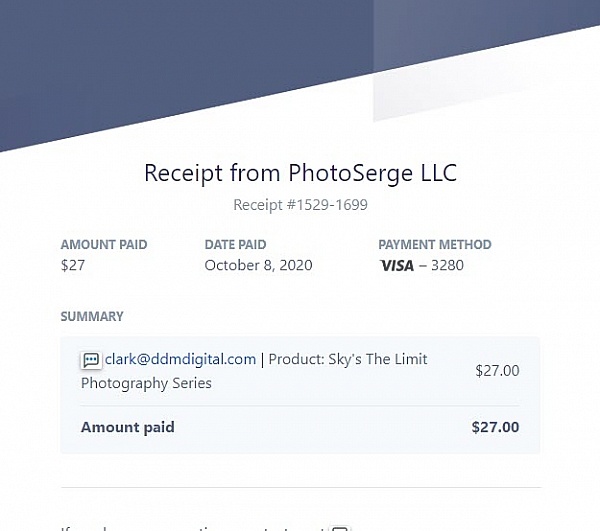Click the card ending digits 3280
Image resolution: width=600 pixels, height=531 pixels.
(447, 266)
